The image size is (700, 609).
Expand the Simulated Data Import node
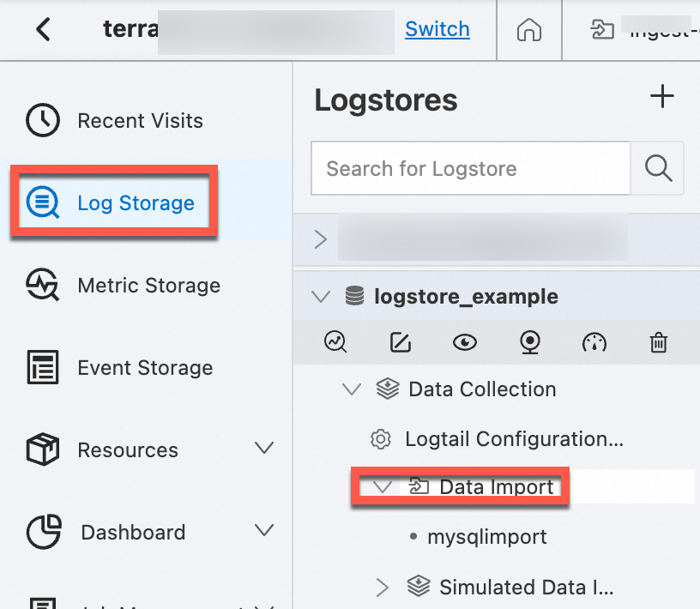click(x=383, y=588)
